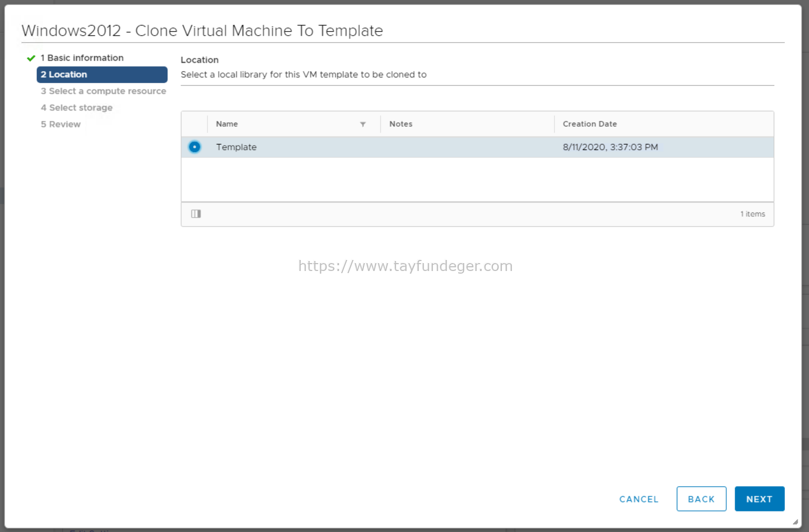Click the green checkmark beside Basic information
Screen dimensions: 809x532
pos(31,58)
